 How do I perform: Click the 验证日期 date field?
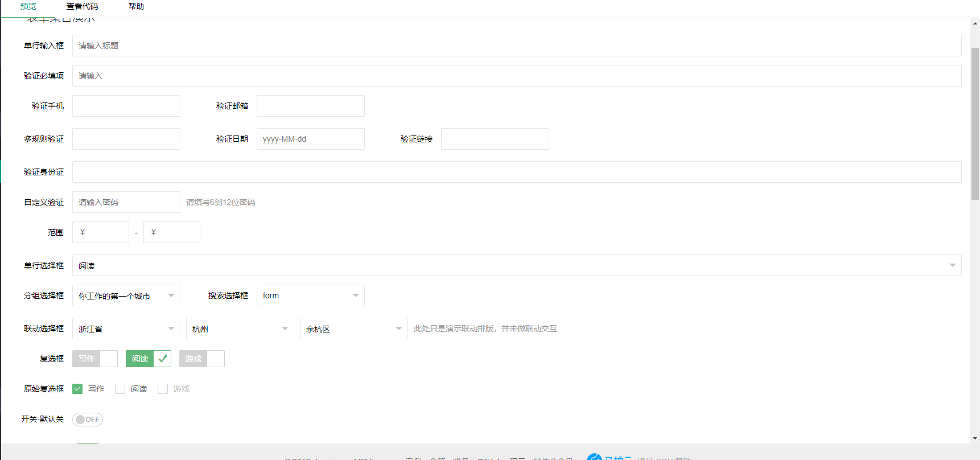[310, 139]
